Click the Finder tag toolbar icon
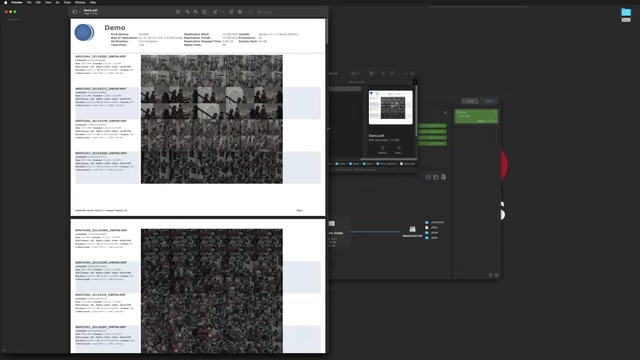 [392, 73]
